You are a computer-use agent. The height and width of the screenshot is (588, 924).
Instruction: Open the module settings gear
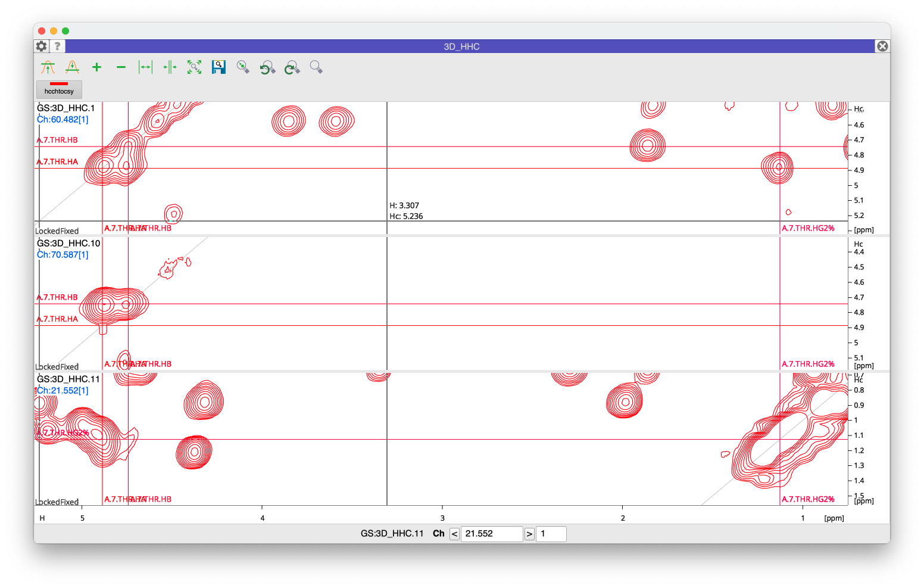pos(41,46)
